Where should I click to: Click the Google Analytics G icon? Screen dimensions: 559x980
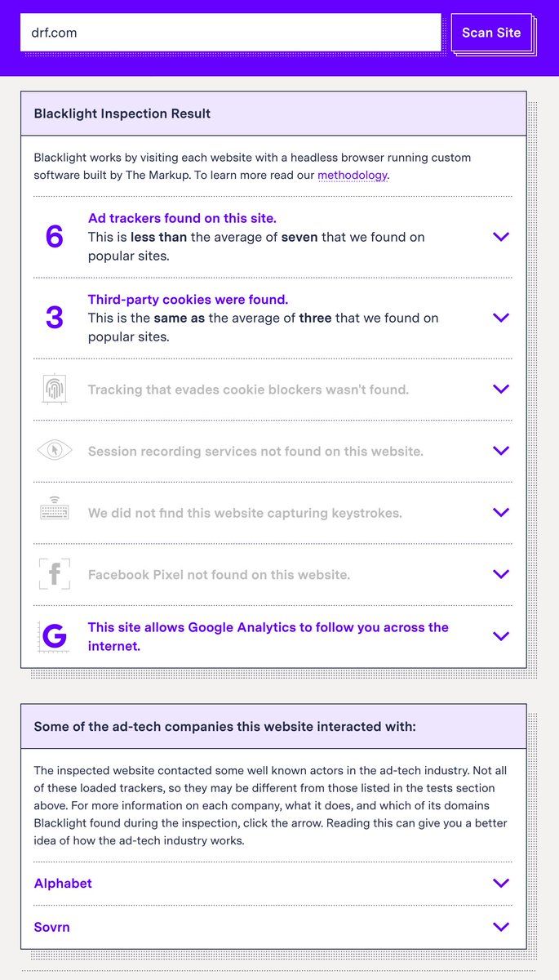54,636
